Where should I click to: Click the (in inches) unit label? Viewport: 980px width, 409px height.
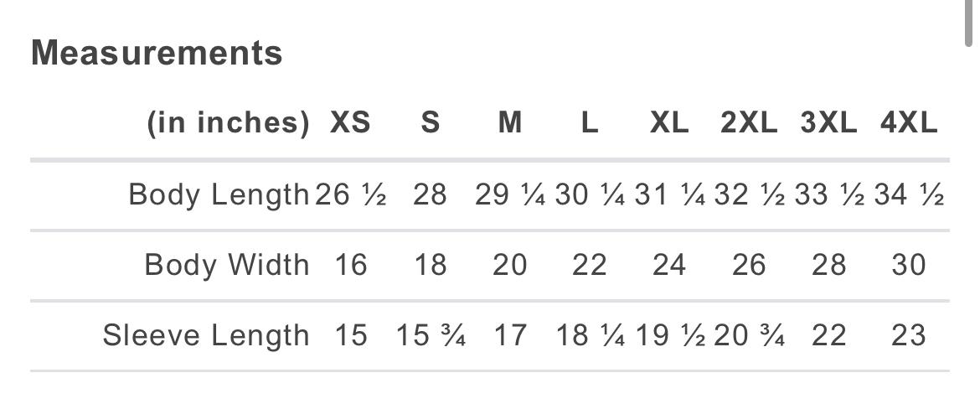tap(228, 123)
